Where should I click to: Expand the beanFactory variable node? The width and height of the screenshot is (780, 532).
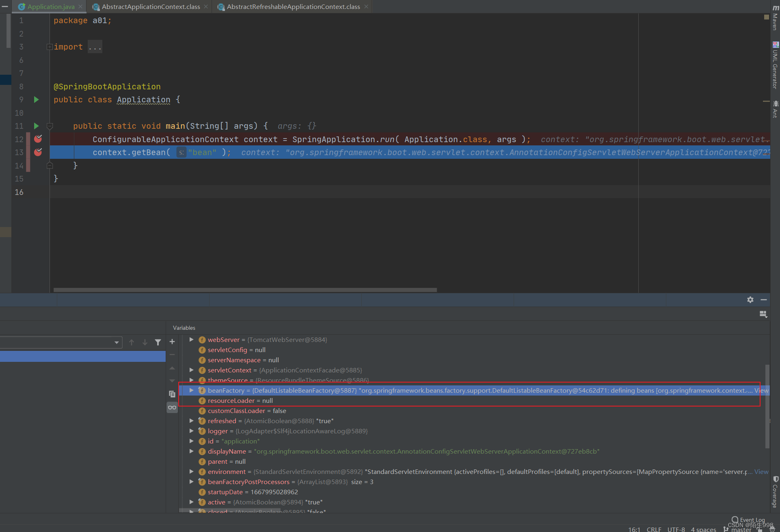coord(191,390)
